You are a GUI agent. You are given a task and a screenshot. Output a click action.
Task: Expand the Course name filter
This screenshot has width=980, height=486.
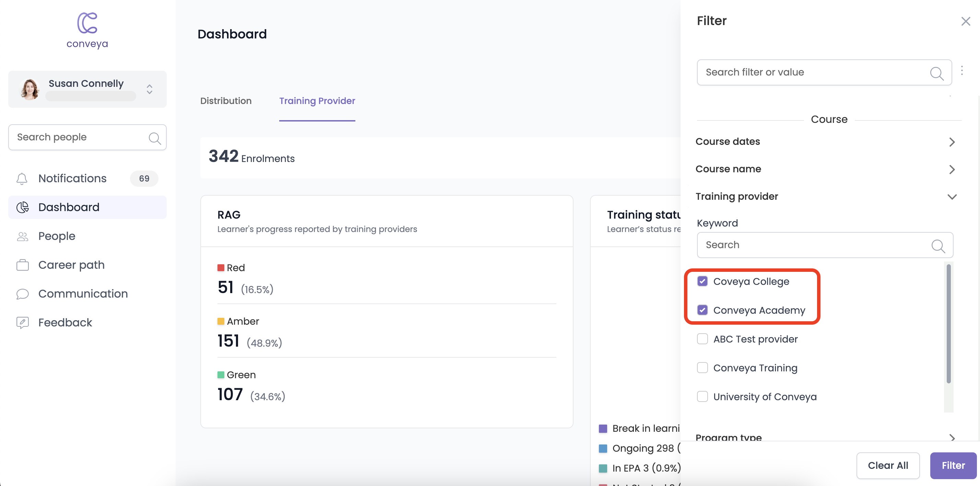825,169
